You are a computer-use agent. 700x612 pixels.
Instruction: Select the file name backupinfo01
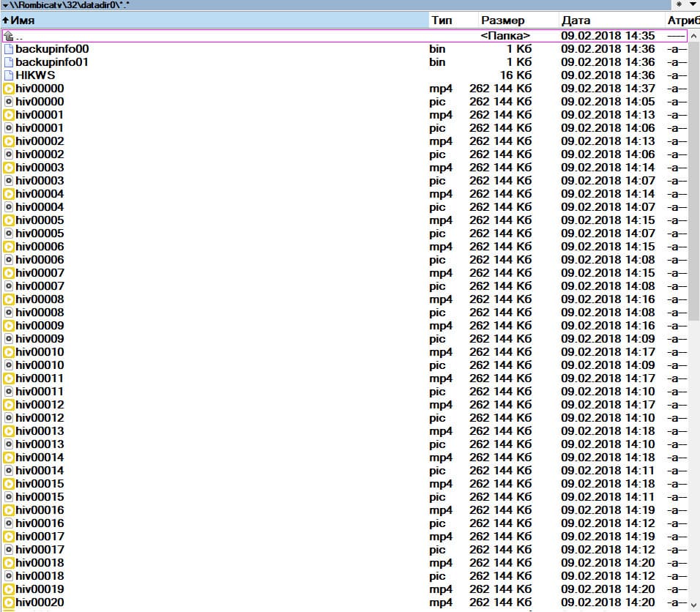[x=52, y=62]
